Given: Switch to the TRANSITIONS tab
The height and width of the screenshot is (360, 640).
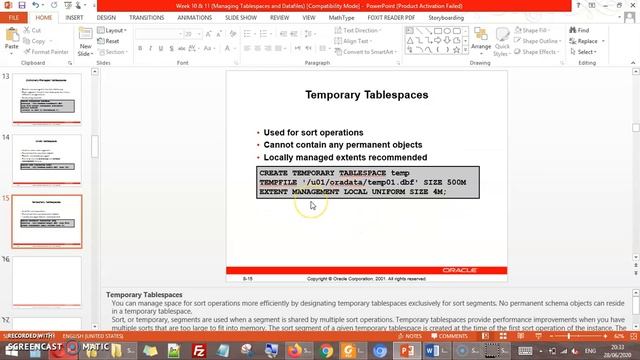Looking at the screenshot, I should click(147, 18).
